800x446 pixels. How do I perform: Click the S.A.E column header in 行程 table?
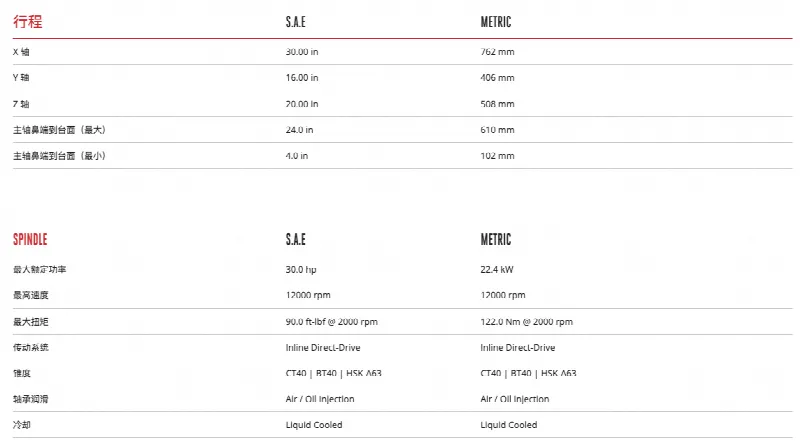[295, 22]
